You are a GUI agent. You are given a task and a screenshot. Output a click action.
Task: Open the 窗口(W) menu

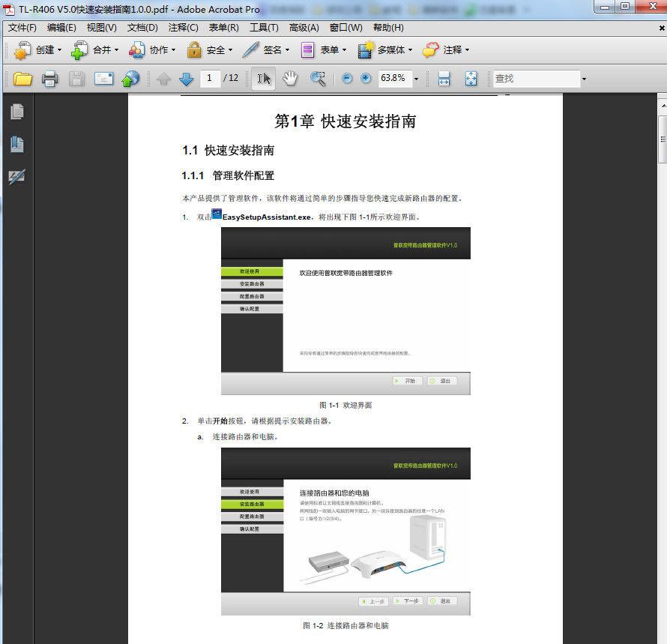(x=345, y=28)
